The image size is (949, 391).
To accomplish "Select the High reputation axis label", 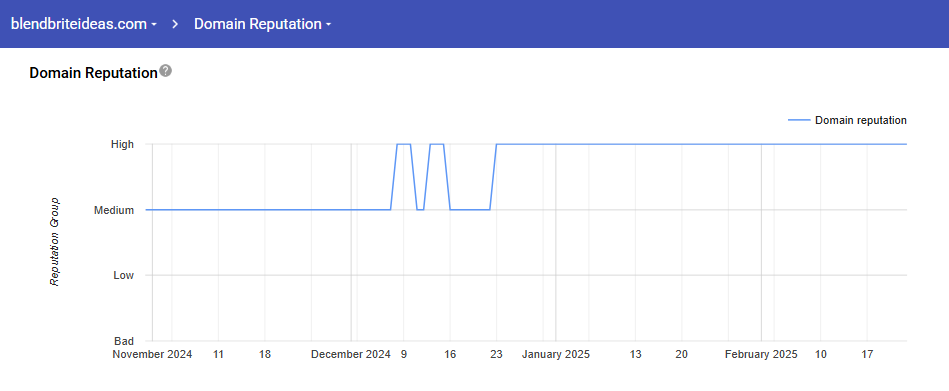I will (122, 144).
